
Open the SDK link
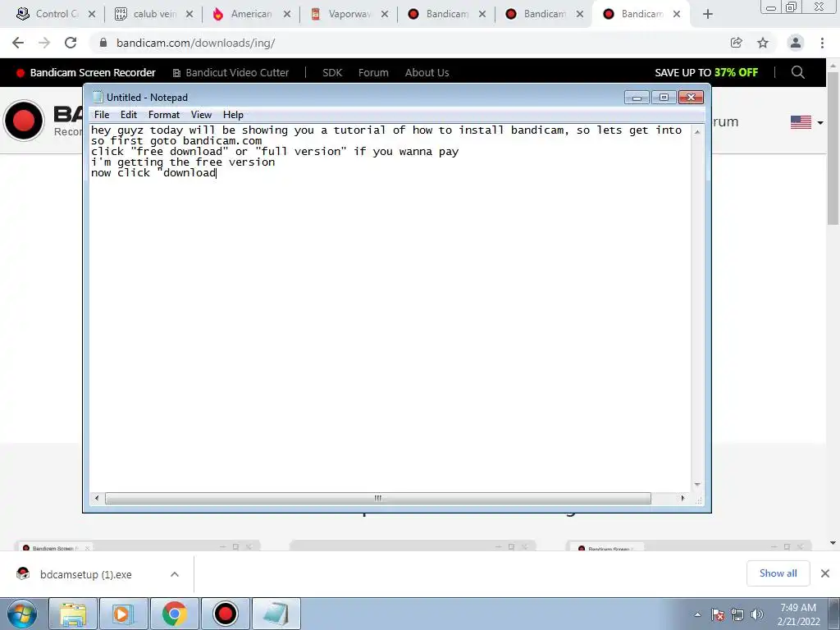coord(332,72)
